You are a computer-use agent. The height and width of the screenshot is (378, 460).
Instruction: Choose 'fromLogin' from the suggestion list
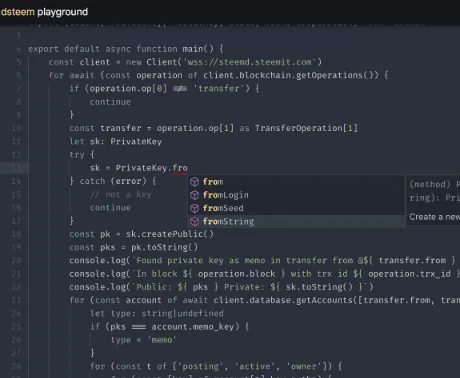[297, 195]
